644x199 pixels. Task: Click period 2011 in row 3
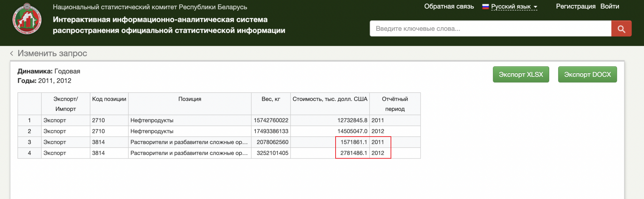(x=378, y=142)
